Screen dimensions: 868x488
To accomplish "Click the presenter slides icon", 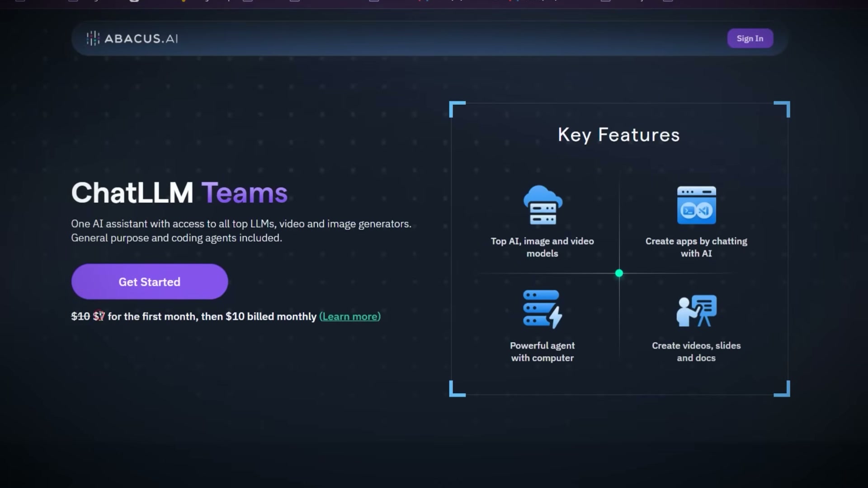I will [696, 310].
